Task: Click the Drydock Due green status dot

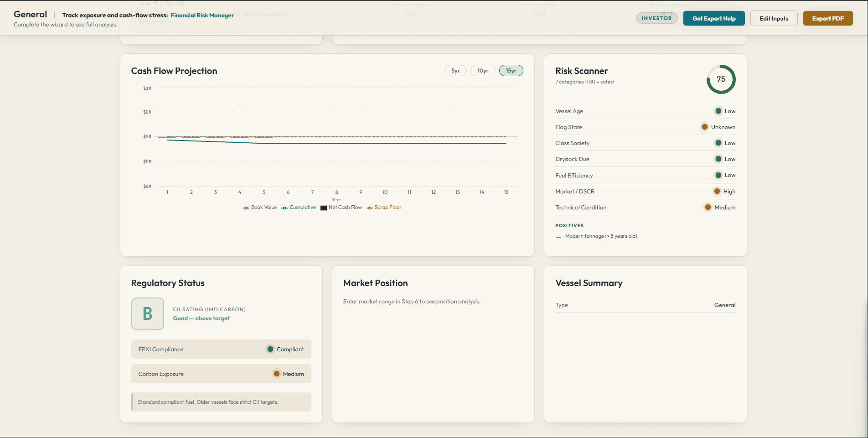Action: click(x=718, y=159)
